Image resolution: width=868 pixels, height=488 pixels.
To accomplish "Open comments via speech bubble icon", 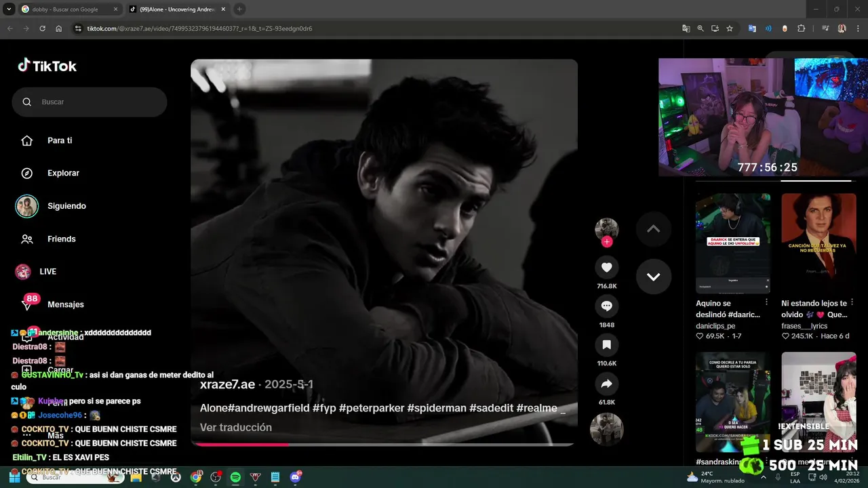I will (606, 306).
